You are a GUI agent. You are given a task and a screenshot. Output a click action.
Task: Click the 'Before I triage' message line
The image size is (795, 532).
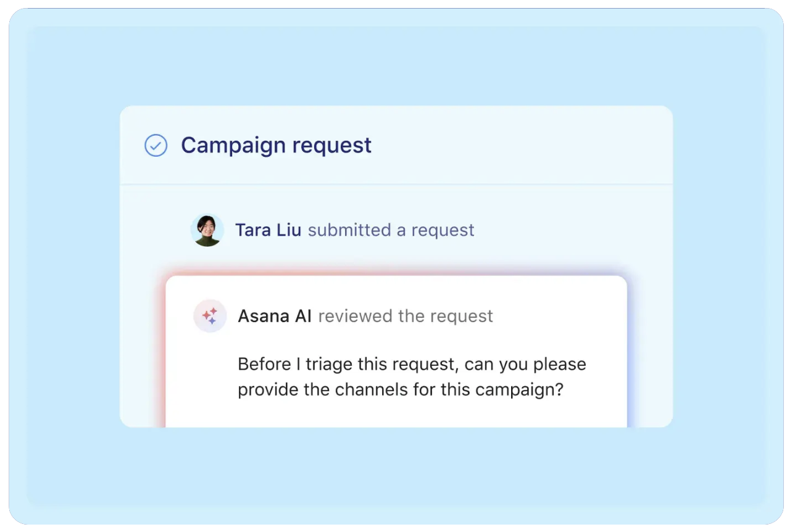click(412, 364)
